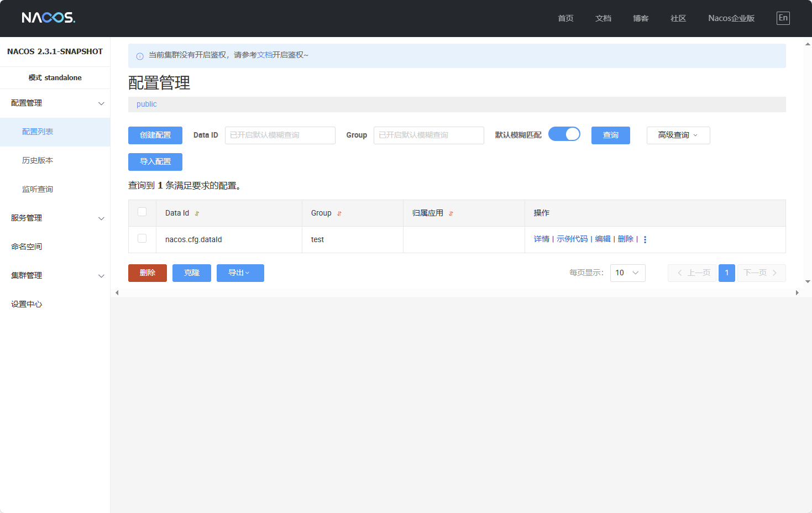Image resolution: width=812 pixels, height=513 pixels.
Task: Switch language with the En icon
Action: pos(783,18)
